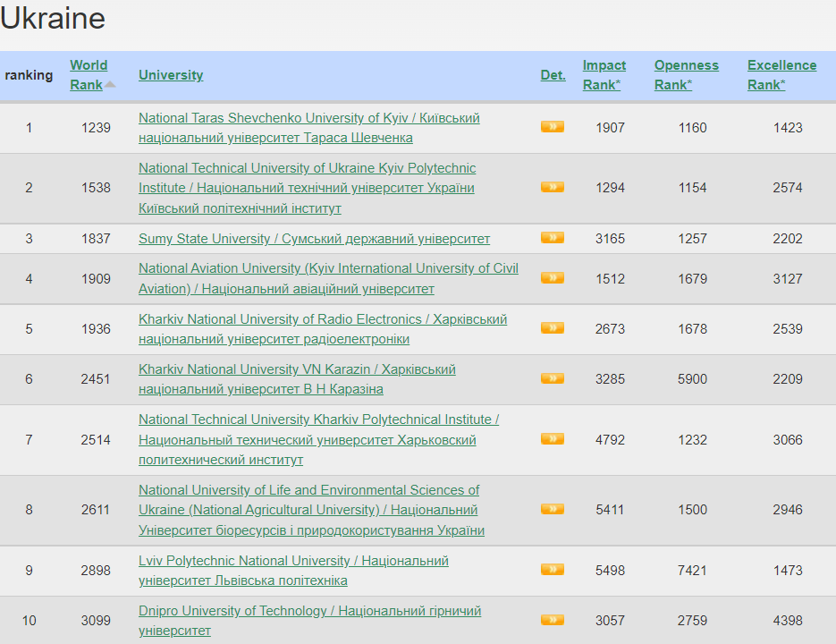Open details icon for Lviv Polytechnic
836x644 pixels.
tap(553, 569)
